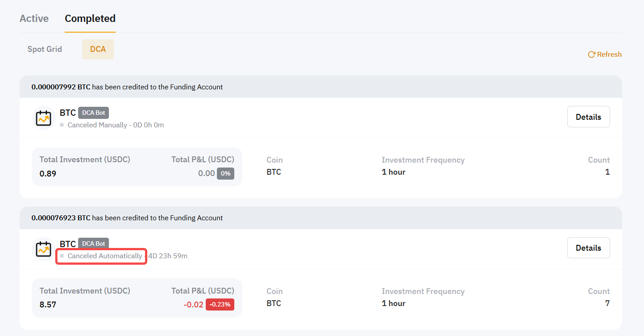Viewport: 644px width, 336px height.
Task: Click the DCA Bot badge on first order
Action: pyautogui.click(x=93, y=113)
